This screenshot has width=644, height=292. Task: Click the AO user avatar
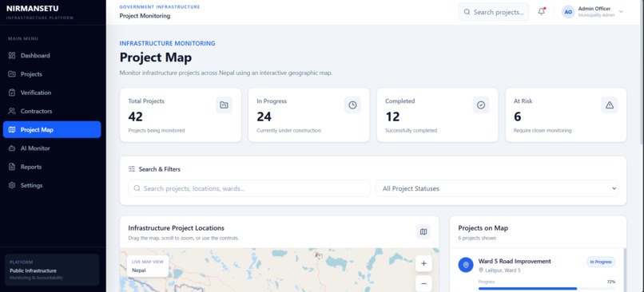568,12
